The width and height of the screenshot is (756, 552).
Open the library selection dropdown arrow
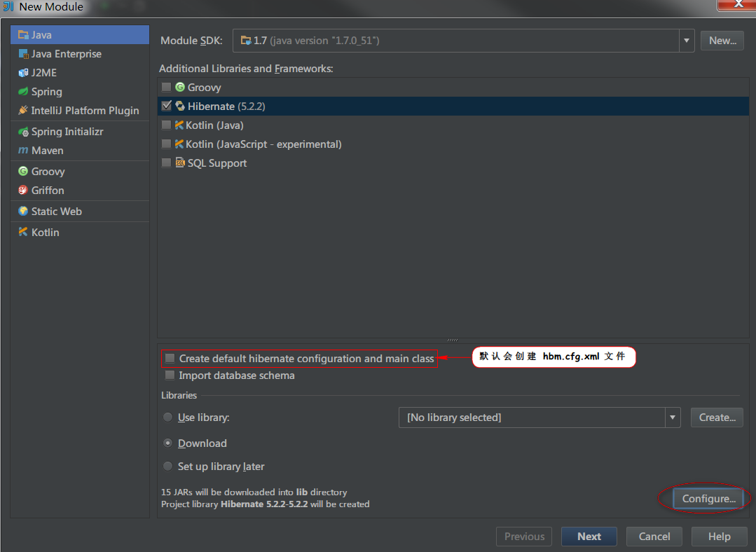673,418
